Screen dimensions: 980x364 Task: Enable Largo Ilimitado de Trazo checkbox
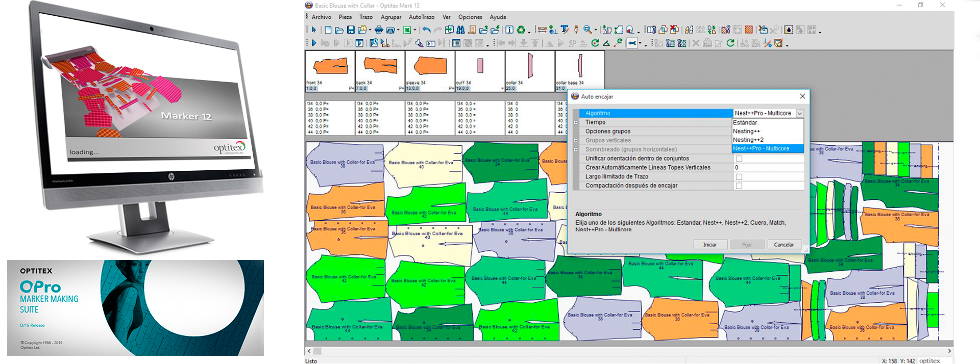pos(739,177)
